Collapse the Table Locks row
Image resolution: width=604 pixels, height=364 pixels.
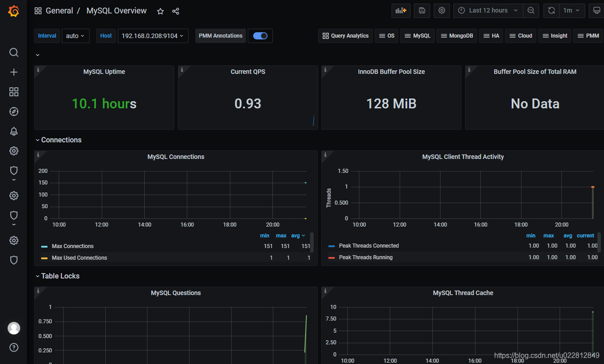pyautogui.click(x=57, y=276)
